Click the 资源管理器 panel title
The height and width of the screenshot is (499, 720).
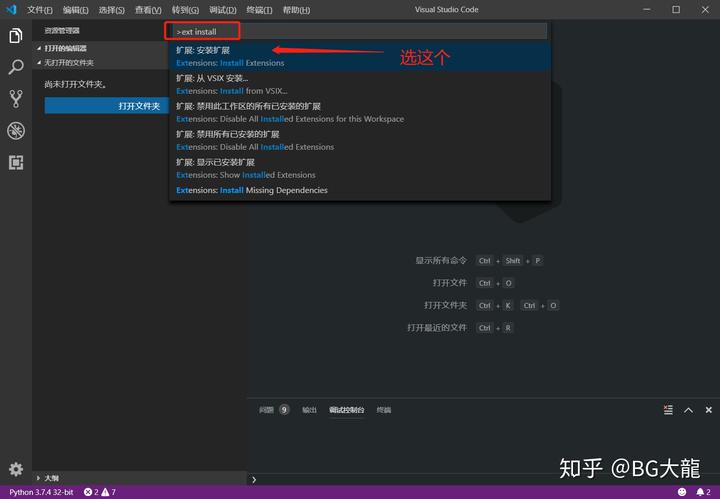pos(62,31)
